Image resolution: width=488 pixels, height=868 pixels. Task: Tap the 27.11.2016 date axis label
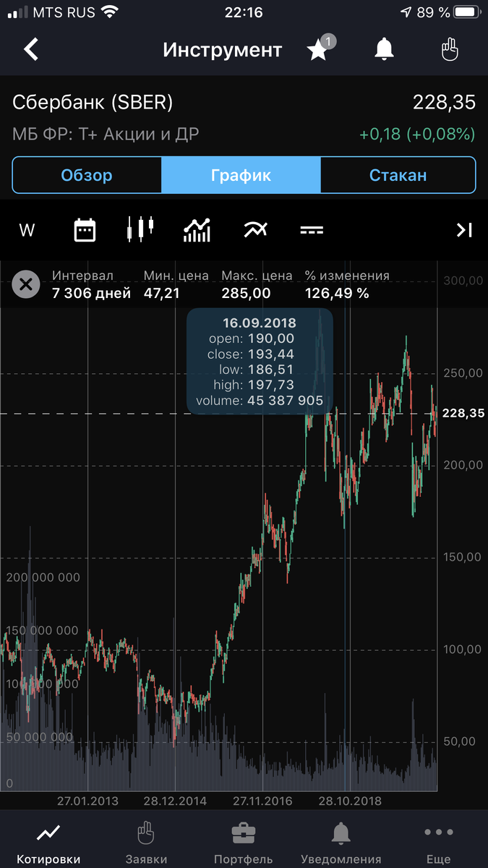(262, 801)
